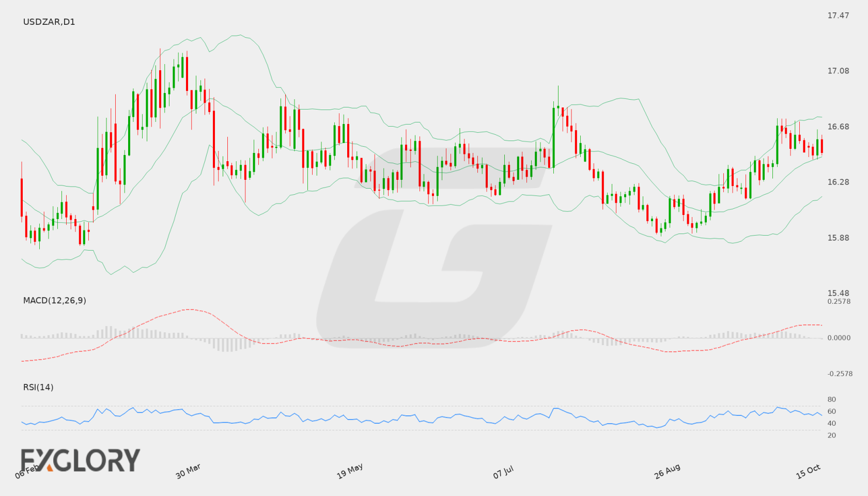Click the 0.0000 MACD scale value
This screenshot has height=496, width=868.
click(x=839, y=337)
